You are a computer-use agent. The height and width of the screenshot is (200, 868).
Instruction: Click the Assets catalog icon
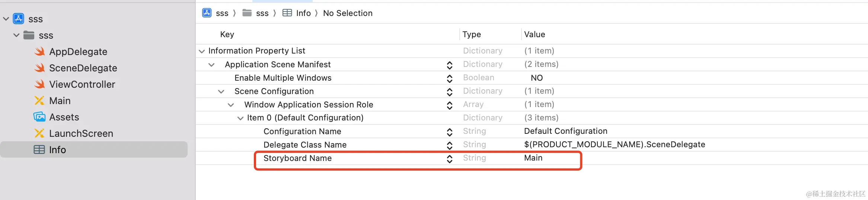39,117
